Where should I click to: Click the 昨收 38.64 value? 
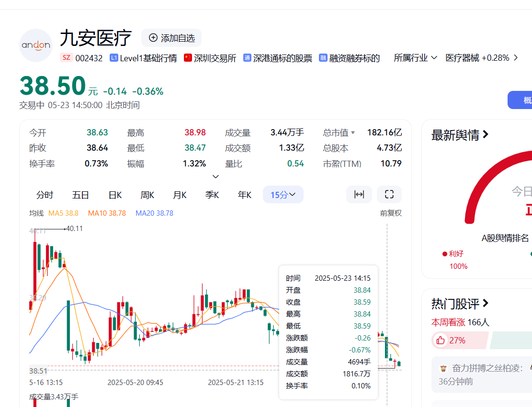97,148
